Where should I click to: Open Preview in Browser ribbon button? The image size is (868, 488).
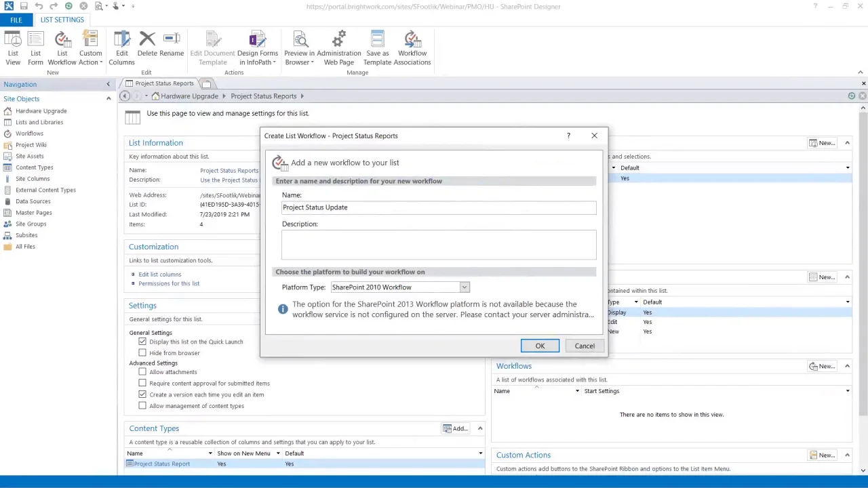coord(299,48)
